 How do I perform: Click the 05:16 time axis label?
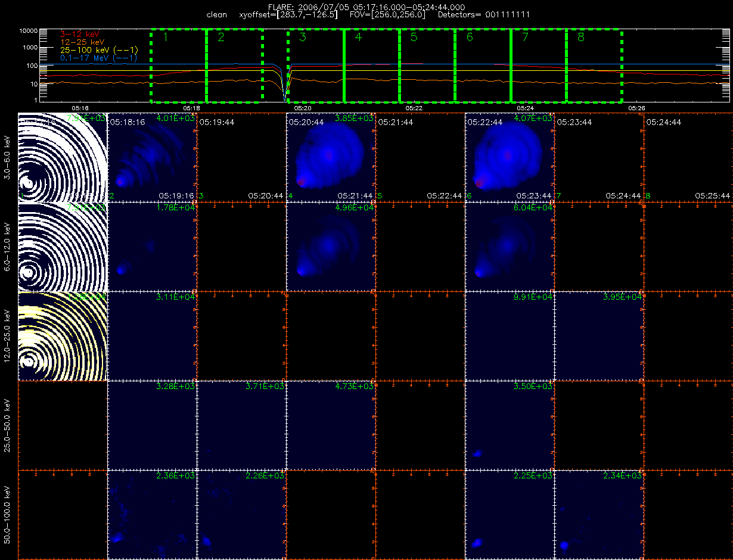pyautogui.click(x=80, y=108)
